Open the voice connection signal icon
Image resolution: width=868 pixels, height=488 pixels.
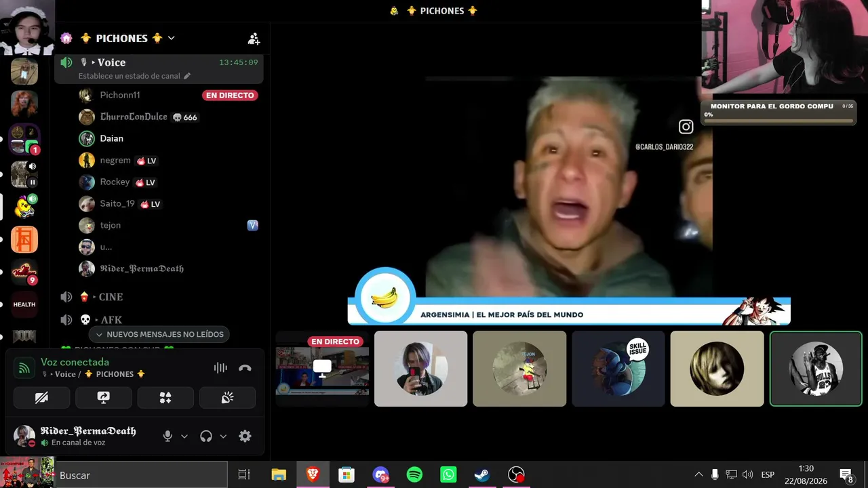pyautogui.click(x=24, y=368)
